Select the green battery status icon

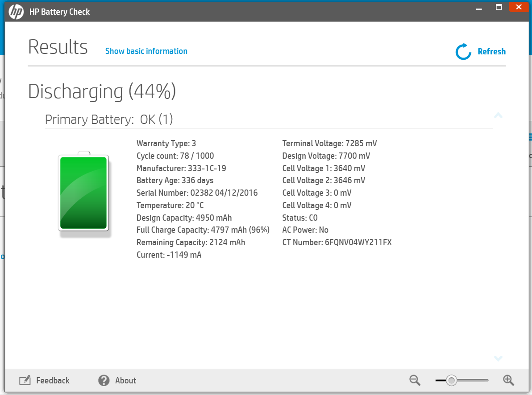(83, 193)
